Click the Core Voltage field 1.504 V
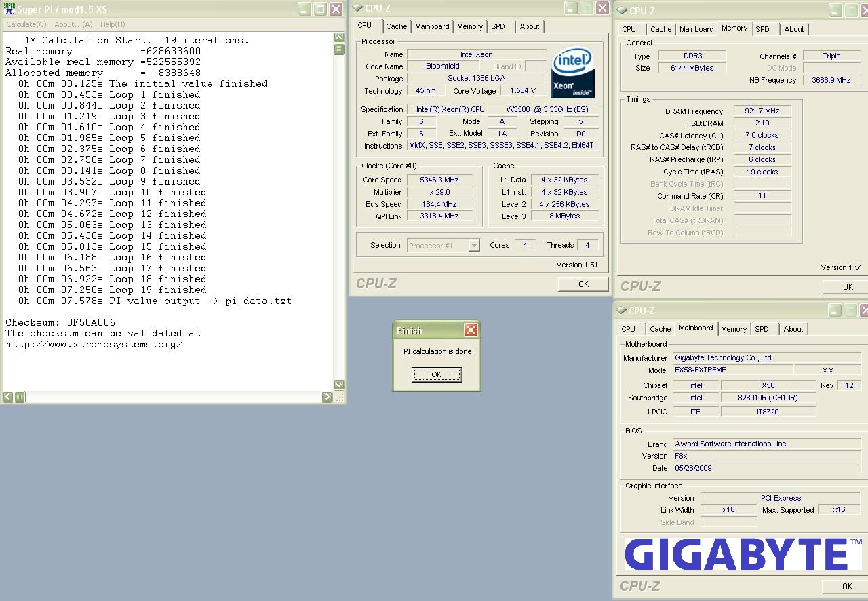 (x=523, y=90)
